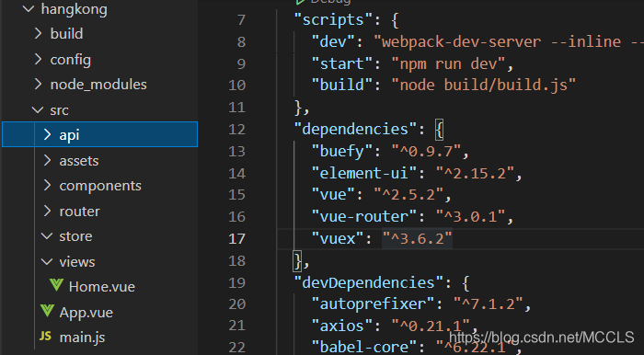Collapse the views folder chevron
The height and width of the screenshot is (355, 644).
click(47, 262)
